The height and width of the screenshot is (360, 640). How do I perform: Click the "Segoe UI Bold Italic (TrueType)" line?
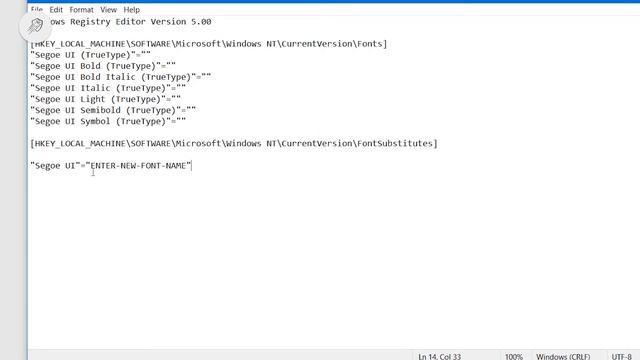click(x=121, y=77)
